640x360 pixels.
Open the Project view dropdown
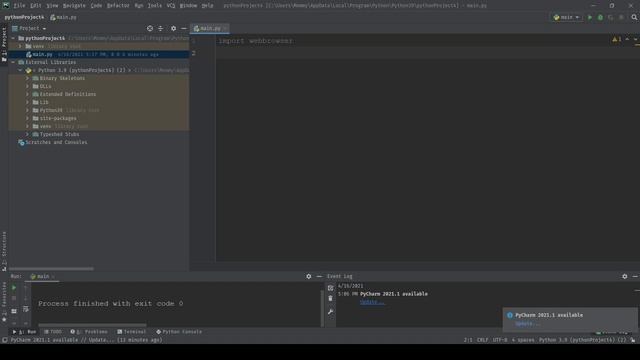click(x=29, y=28)
